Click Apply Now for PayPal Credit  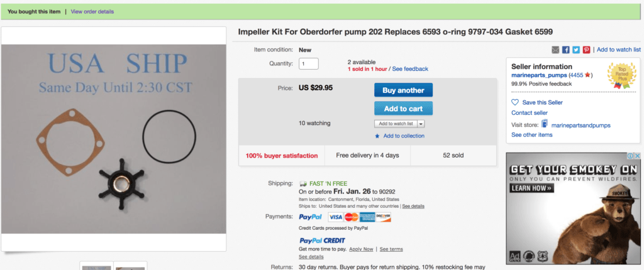click(361, 249)
